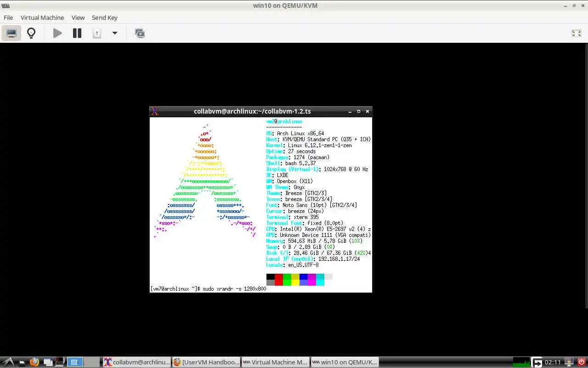Click the 'vm7@archlinux' neofetch header
The width and height of the screenshot is (588, 368).
(x=284, y=121)
